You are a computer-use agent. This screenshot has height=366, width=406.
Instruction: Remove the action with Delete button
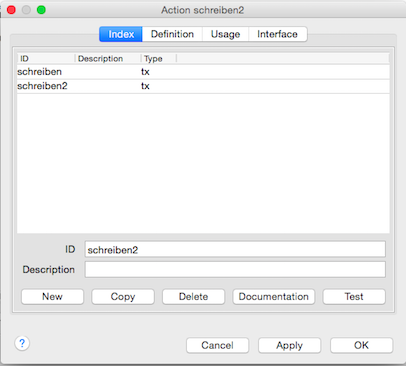click(x=193, y=296)
